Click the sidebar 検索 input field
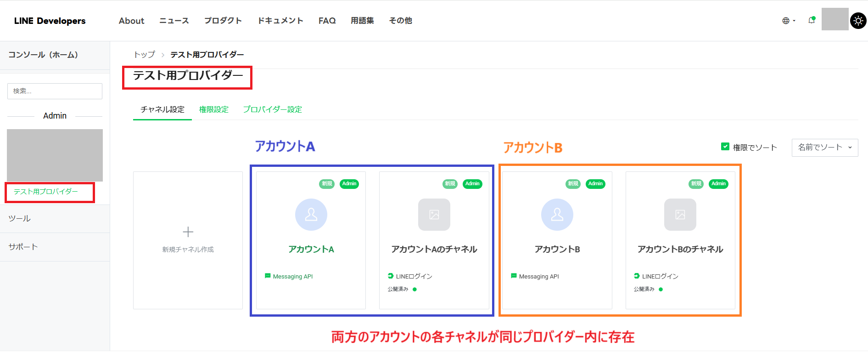Screen dimensions: 868x364 (55, 91)
